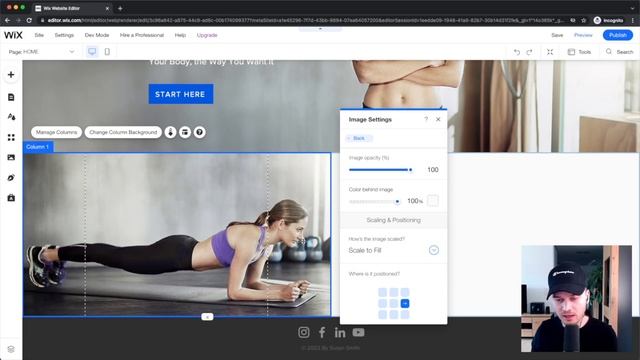Select the Wix Website Editor browser tab
Screen dimensions: 640x360
[x=72, y=8]
